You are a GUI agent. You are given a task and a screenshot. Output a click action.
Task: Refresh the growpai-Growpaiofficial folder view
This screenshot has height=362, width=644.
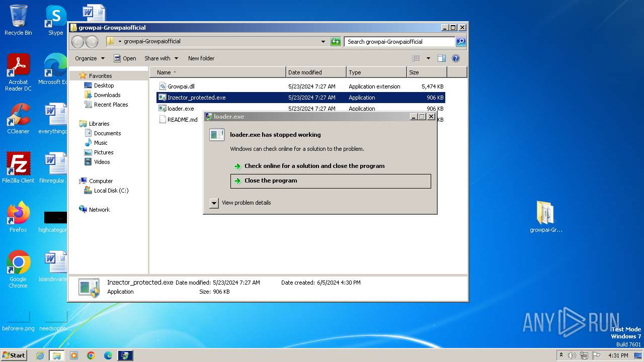point(336,42)
